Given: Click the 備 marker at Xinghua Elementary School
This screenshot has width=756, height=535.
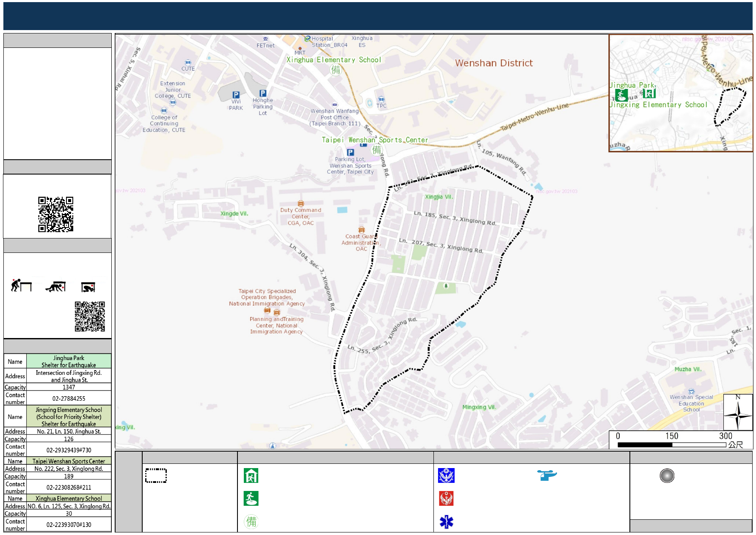Looking at the screenshot, I should tap(336, 69).
